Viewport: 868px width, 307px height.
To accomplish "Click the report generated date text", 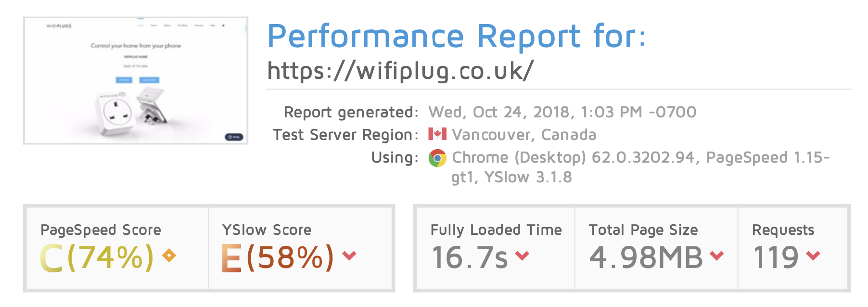I will coord(562,112).
